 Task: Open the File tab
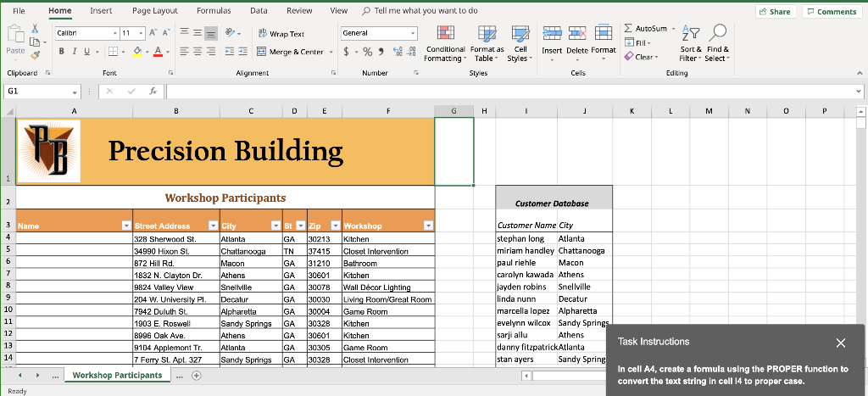(x=19, y=10)
